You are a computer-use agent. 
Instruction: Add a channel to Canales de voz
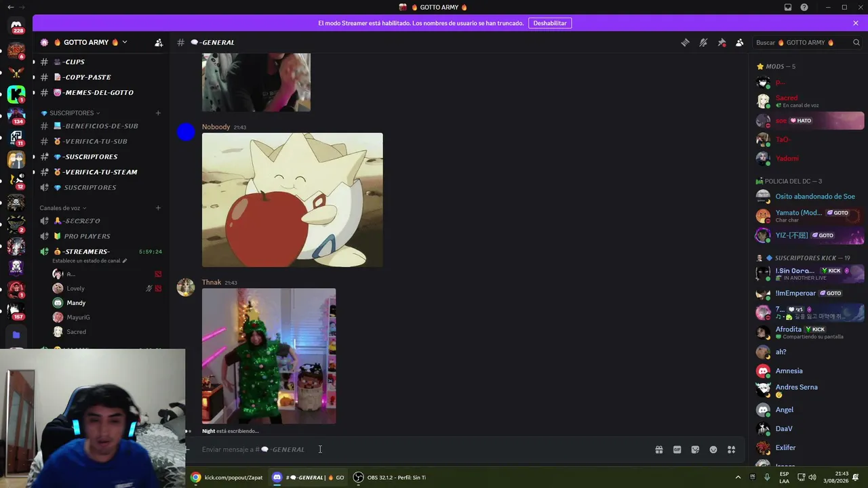point(158,208)
